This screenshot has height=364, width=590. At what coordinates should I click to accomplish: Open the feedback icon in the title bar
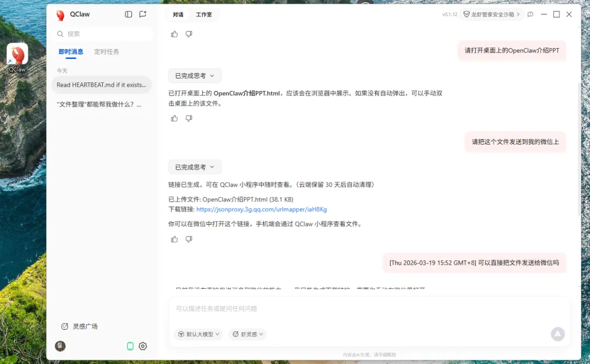tap(530, 14)
